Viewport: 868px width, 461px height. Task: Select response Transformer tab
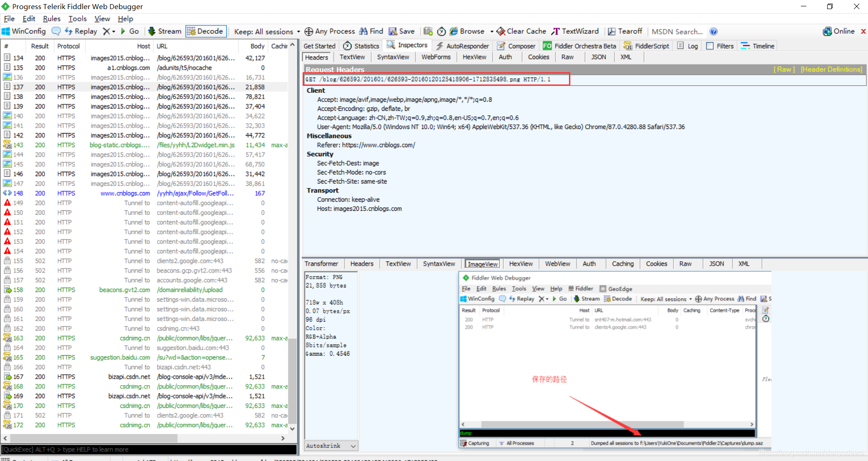(321, 264)
